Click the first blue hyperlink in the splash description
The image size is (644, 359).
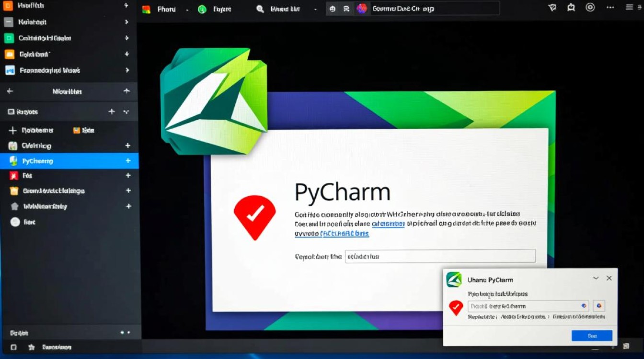tap(388, 224)
